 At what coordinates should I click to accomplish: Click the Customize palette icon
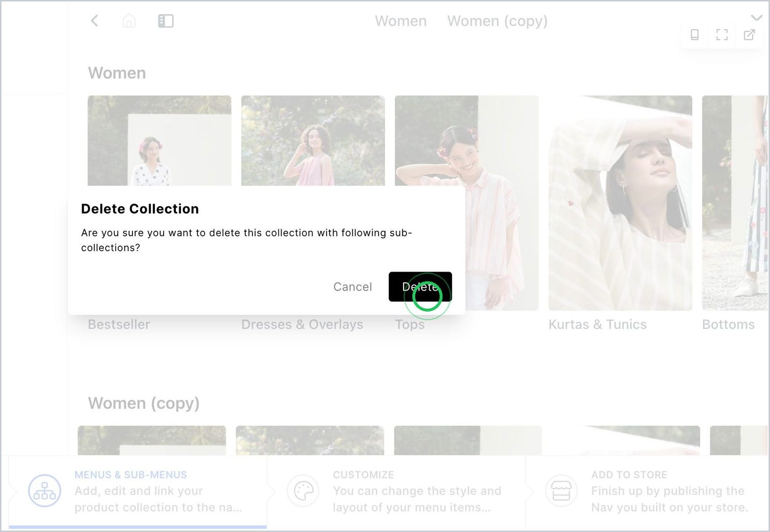tap(303, 490)
